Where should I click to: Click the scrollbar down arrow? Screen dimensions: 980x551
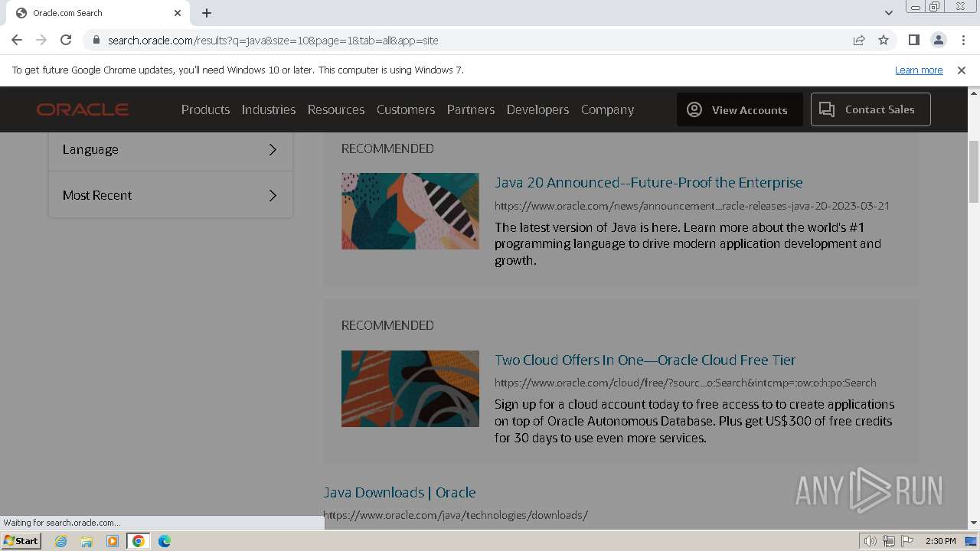[974, 523]
